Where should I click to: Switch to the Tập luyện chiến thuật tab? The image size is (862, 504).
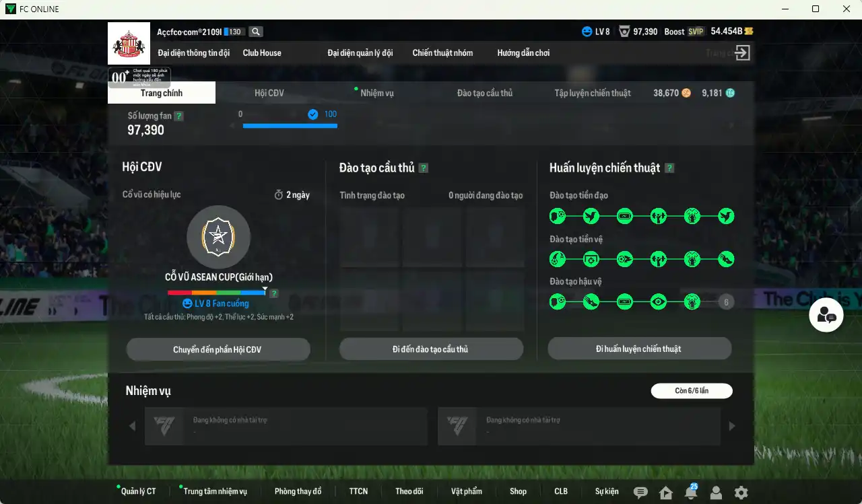[593, 93]
